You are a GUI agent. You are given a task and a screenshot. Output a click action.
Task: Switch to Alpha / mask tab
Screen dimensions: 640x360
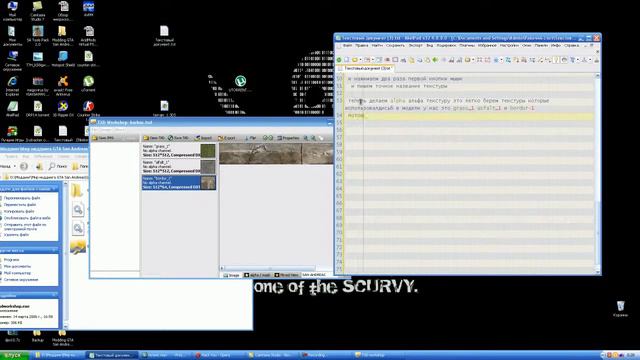[x=258, y=275]
